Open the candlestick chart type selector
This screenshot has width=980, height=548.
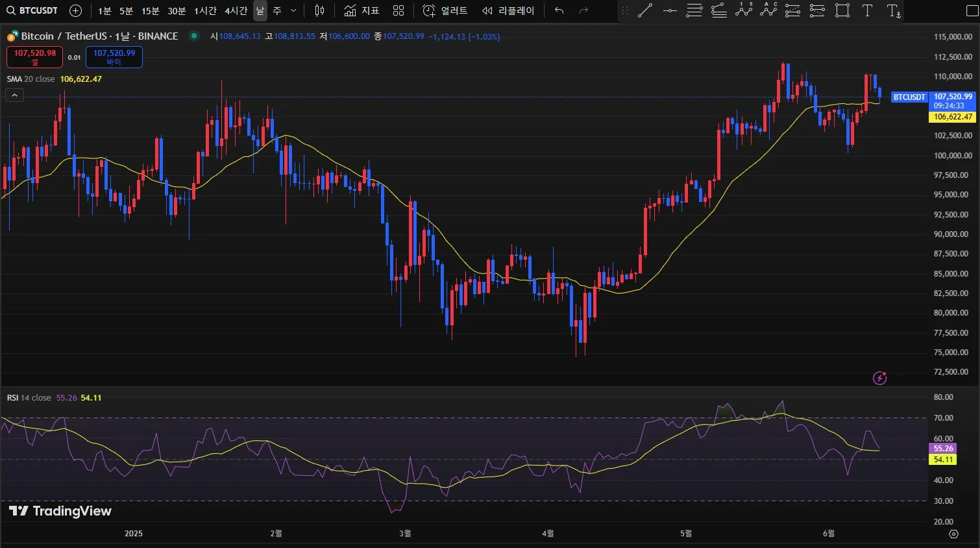pyautogui.click(x=319, y=10)
